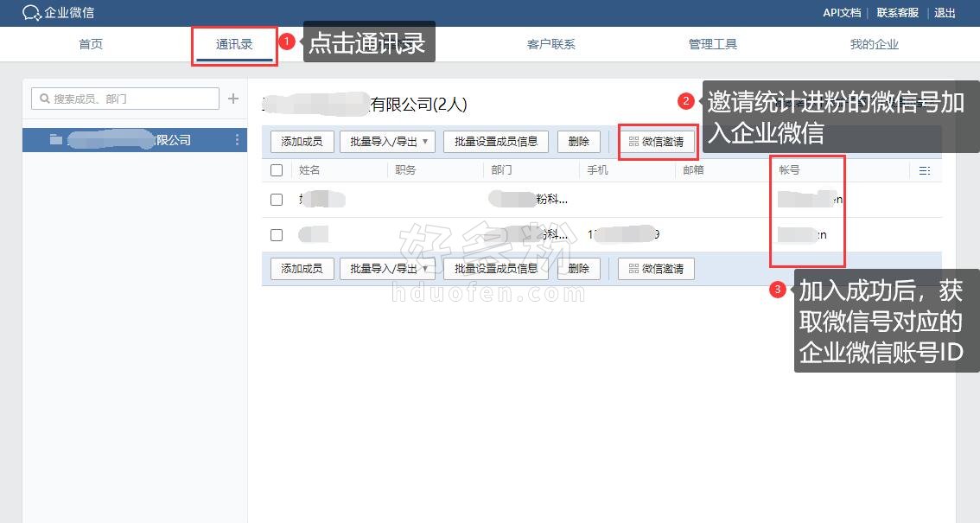The height and width of the screenshot is (523, 980).
Task: Click the bottom 批量设置成员信息 button
Action: 496,269
